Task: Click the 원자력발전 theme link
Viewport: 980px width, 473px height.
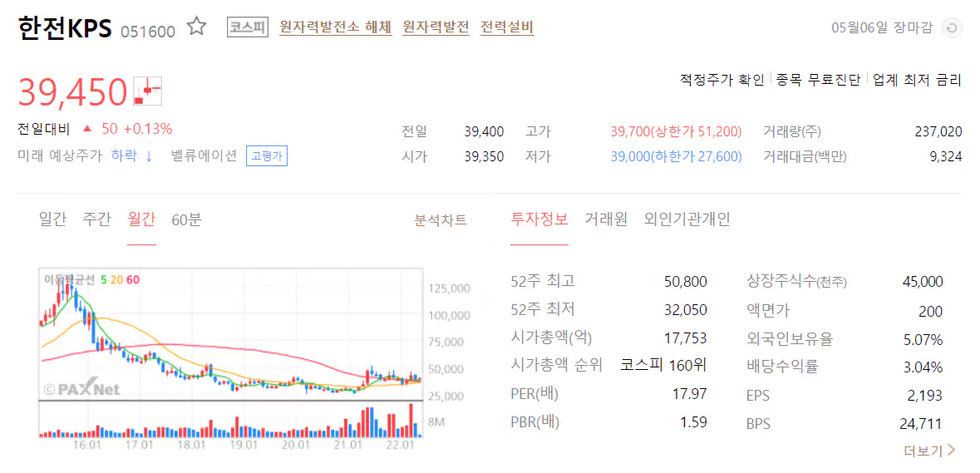Action: (436, 27)
